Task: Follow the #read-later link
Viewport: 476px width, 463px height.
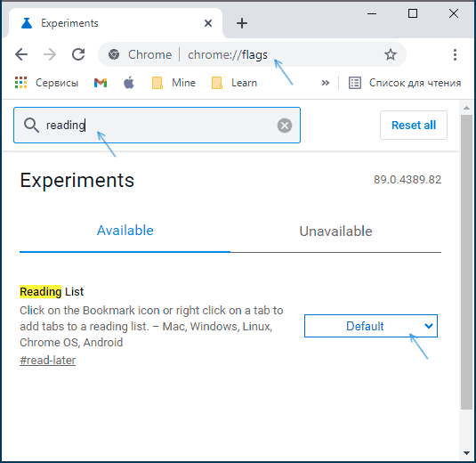Action: (x=48, y=361)
